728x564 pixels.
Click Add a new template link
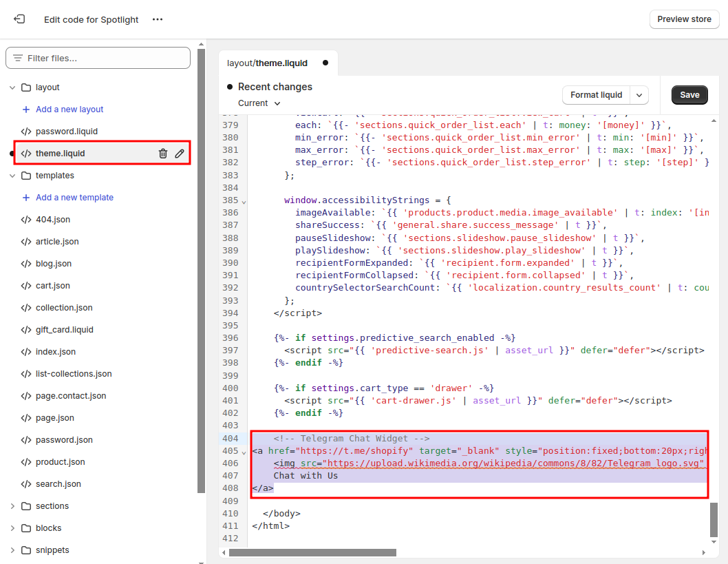click(75, 198)
